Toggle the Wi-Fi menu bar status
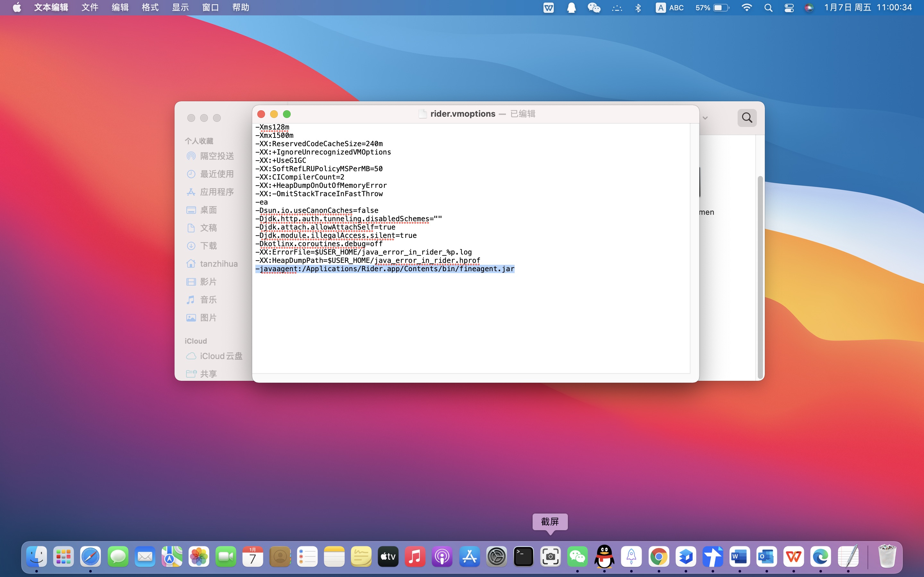 (746, 8)
